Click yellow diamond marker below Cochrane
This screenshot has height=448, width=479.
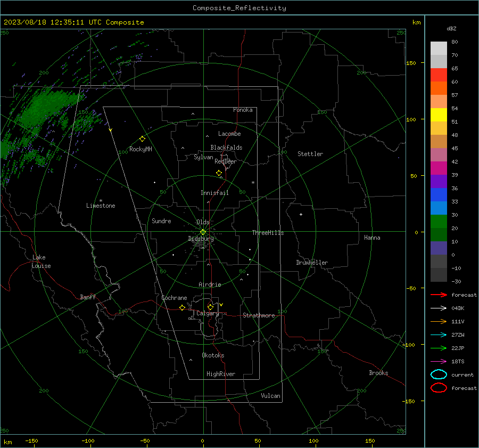(x=182, y=308)
